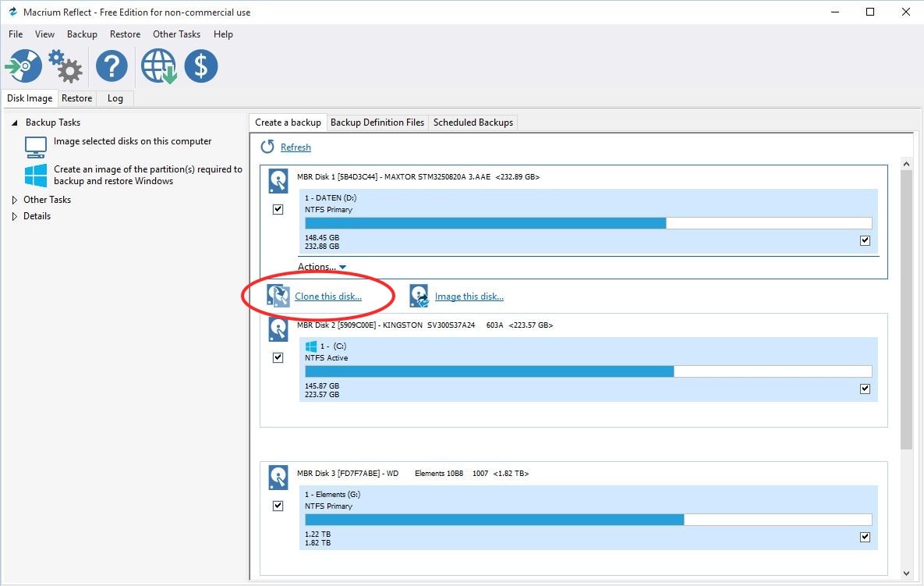Click the monitor icon beside Image selected disks
The height and width of the screenshot is (586, 924).
click(35, 147)
